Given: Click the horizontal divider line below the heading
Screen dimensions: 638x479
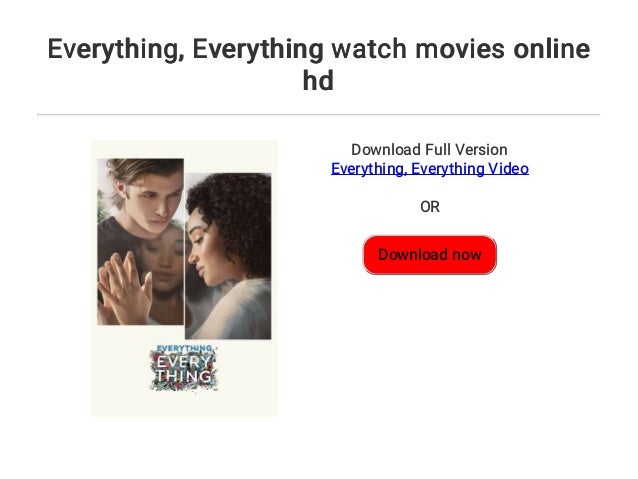Looking at the screenshot, I should [319, 115].
